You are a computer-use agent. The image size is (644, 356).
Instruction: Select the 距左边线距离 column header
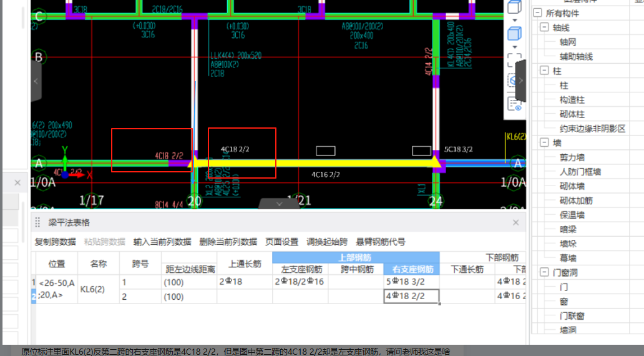pyautogui.click(x=189, y=269)
